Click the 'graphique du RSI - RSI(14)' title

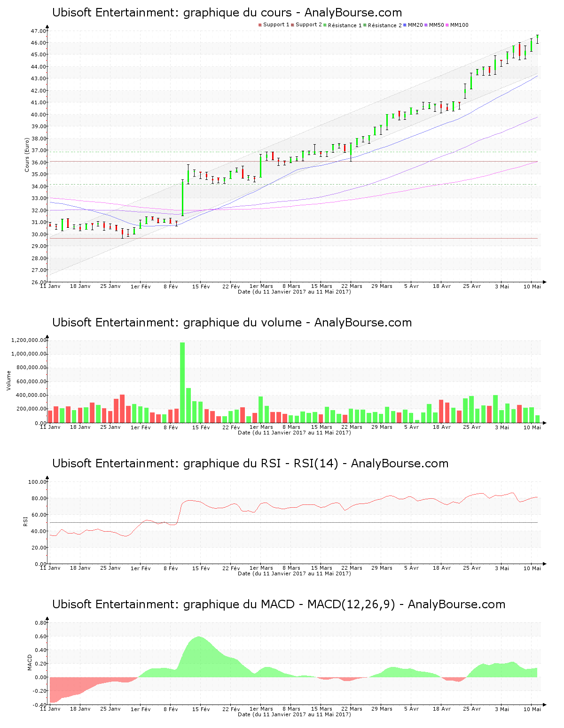251,464
